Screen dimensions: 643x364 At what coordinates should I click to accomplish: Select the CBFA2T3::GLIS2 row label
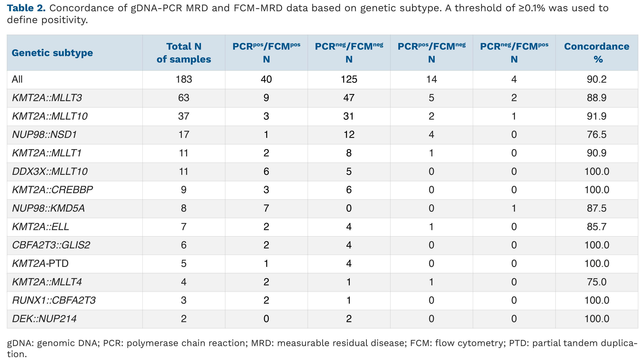51,245
